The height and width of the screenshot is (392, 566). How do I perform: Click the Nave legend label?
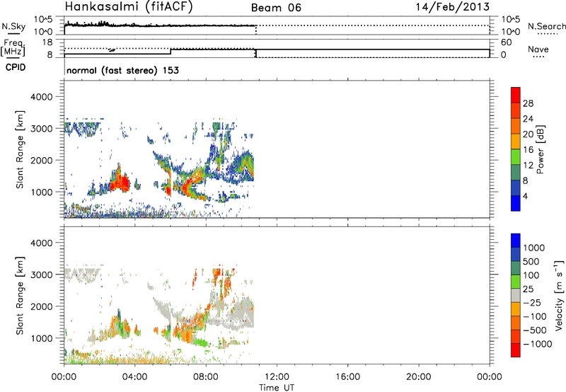[538, 49]
